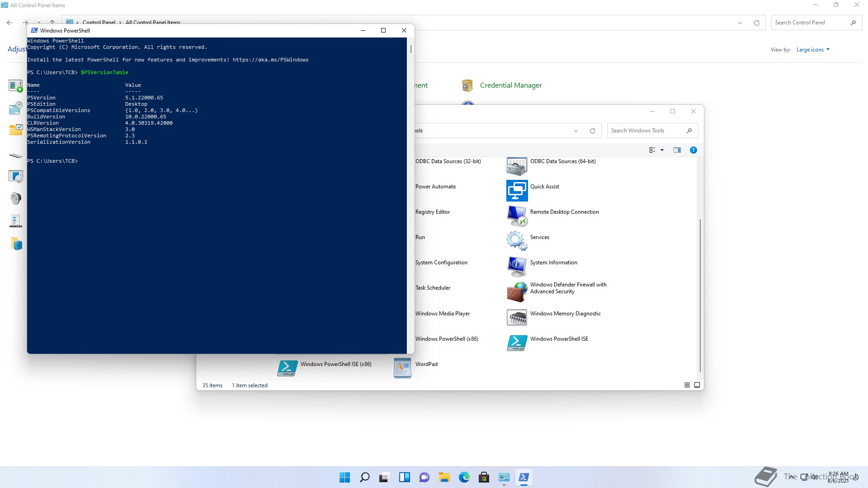Image resolution: width=868 pixels, height=488 pixels.
Task: Open File Explorer from taskbar
Action: point(444,477)
